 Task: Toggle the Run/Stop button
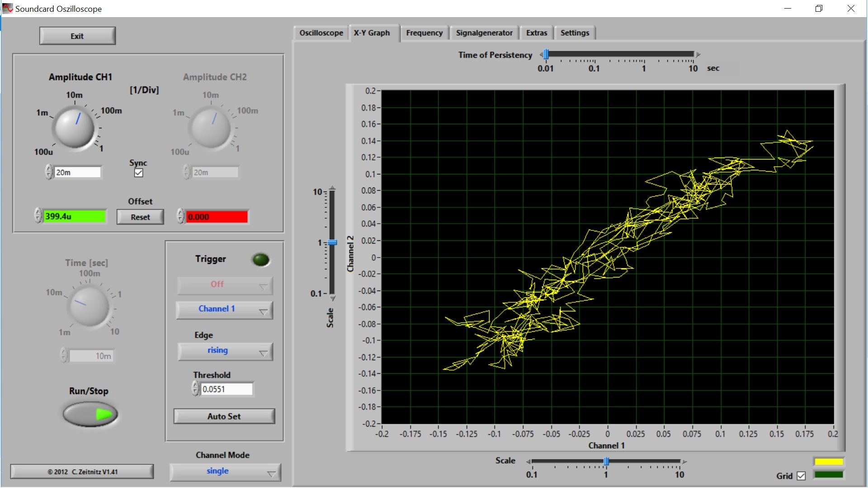(90, 414)
